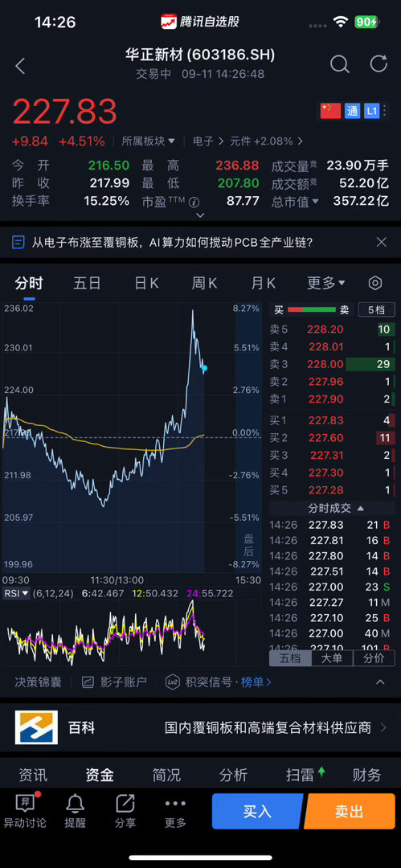Dismiss the PCB news banner
The width and height of the screenshot is (401, 868).
pos(381,242)
